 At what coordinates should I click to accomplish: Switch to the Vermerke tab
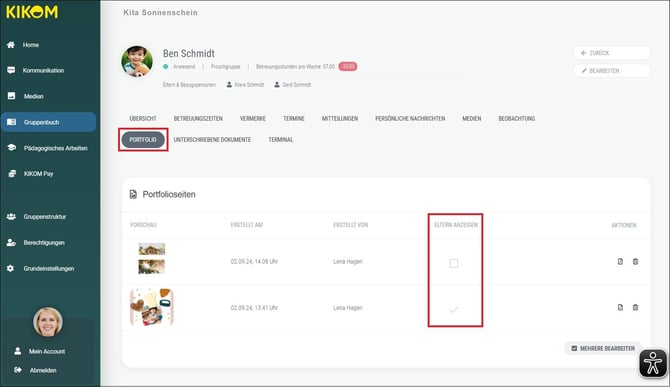(x=253, y=119)
